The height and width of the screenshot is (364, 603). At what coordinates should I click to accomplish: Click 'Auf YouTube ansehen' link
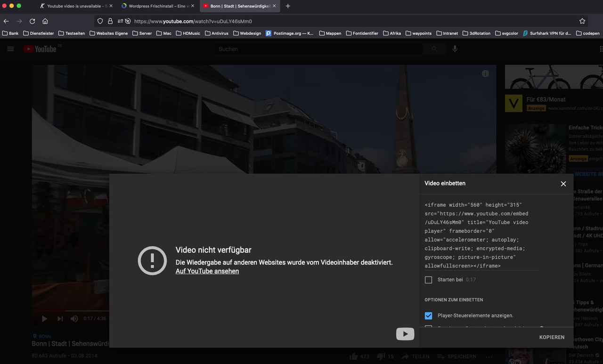tap(207, 271)
